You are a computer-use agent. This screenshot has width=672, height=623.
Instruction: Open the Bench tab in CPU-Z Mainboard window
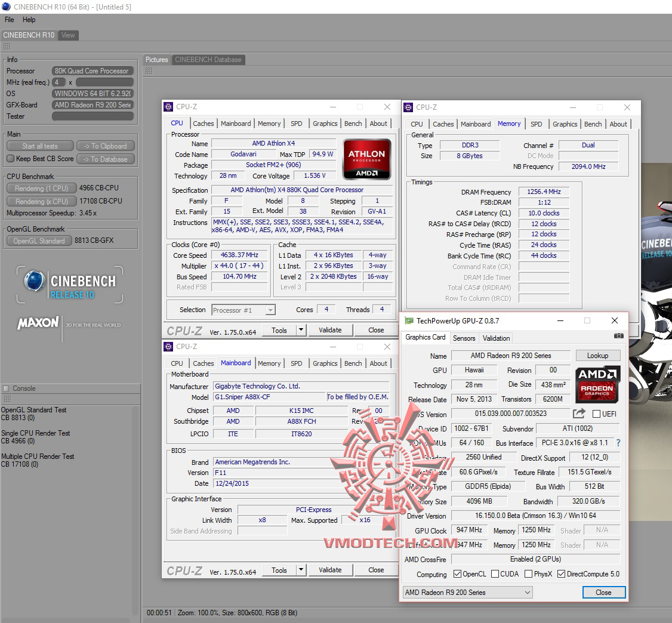(x=353, y=363)
